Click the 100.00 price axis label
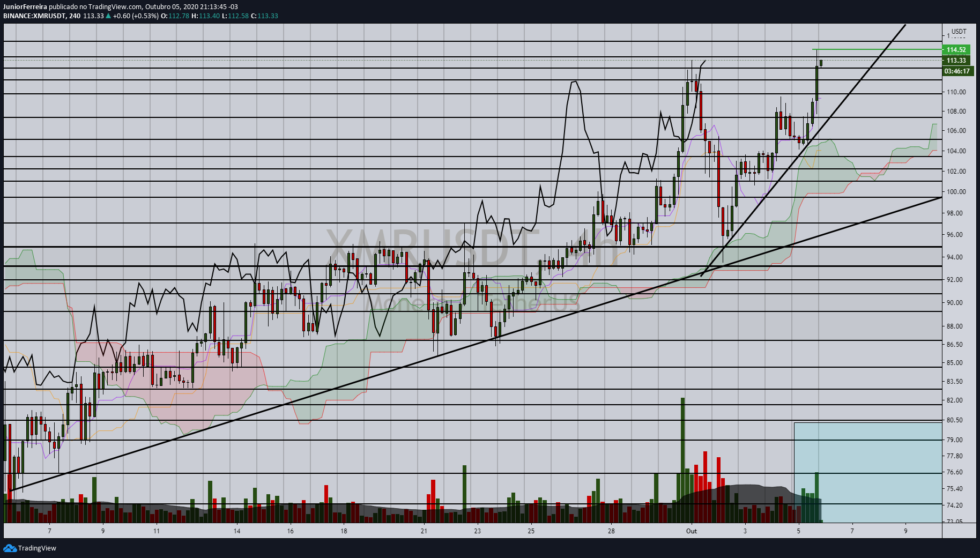The image size is (980, 558). (956, 192)
